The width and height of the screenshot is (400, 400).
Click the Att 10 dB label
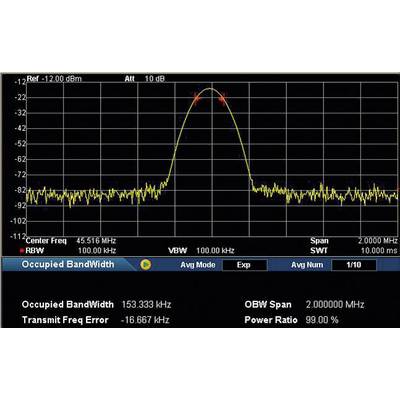click(x=145, y=79)
